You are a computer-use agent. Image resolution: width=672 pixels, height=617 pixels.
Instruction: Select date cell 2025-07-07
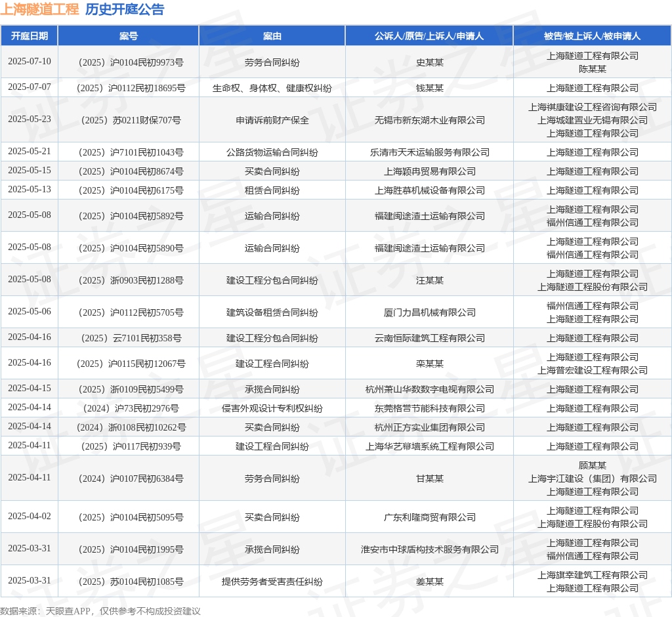pyautogui.click(x=29, y=87)
